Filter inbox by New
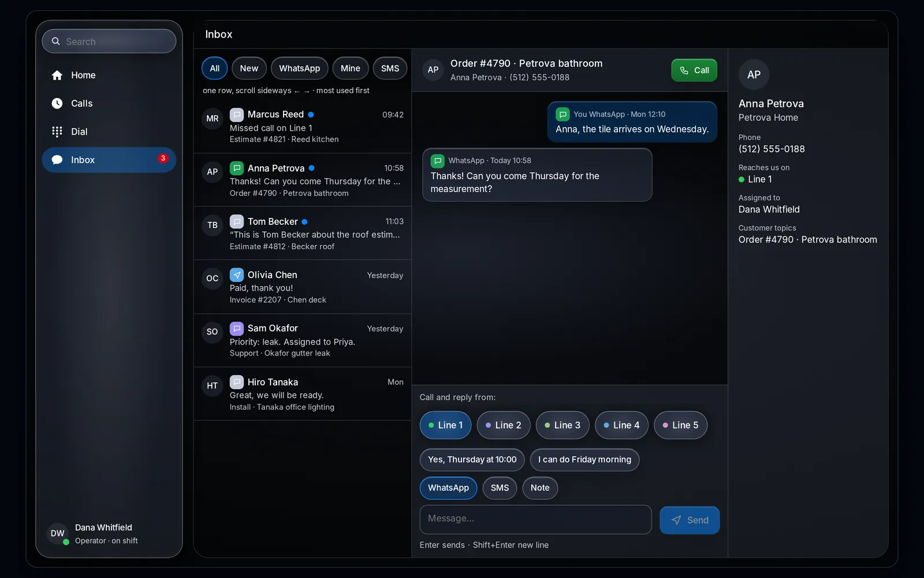 [249, 68]
